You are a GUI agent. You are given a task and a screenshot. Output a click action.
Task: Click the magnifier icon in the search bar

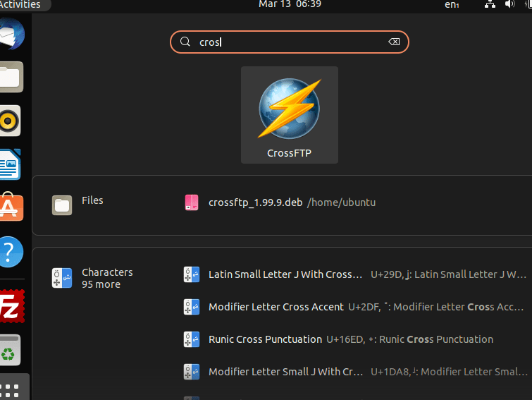pyautogui.click(x=185, y=42)
